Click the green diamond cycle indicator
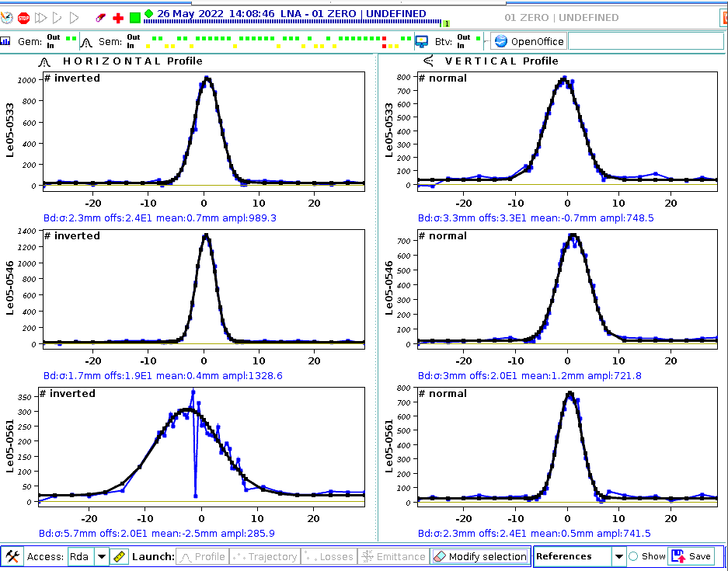Screen dimensions: 728x571 (x=148, y=13)
